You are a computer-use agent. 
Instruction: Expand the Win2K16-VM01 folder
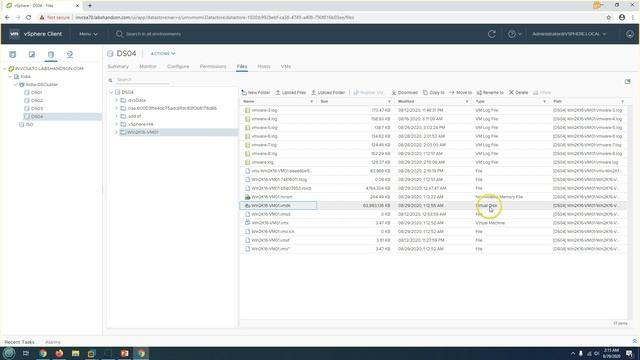click(116, 132)
